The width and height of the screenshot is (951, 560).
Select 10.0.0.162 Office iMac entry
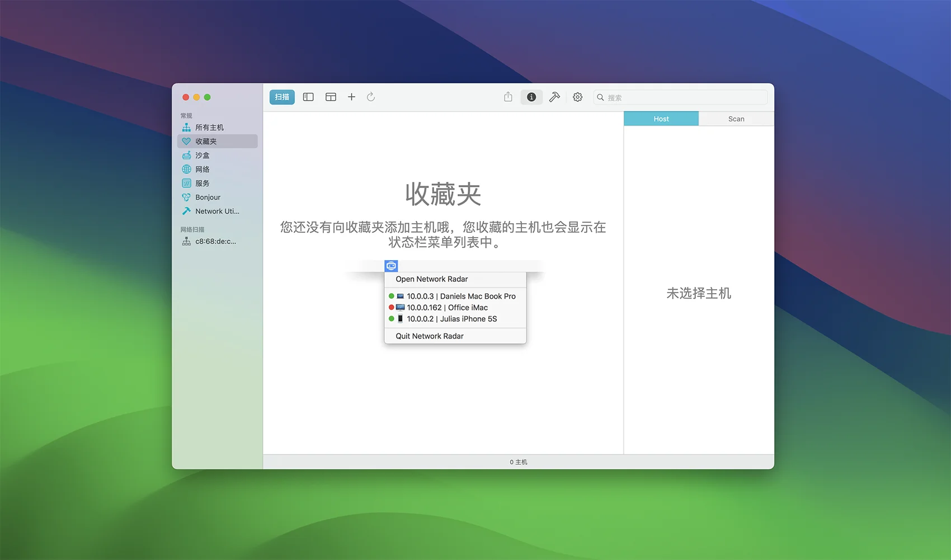[455, 308]
